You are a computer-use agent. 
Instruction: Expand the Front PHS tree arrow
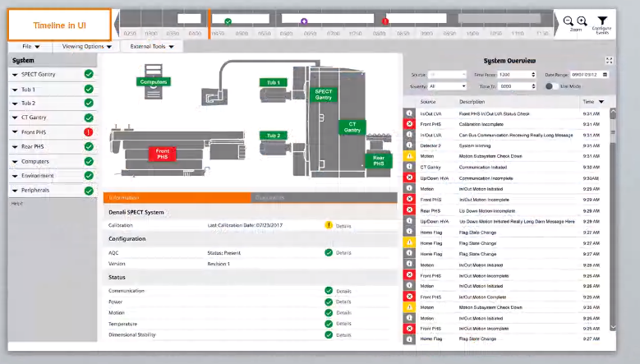point(15,132)
